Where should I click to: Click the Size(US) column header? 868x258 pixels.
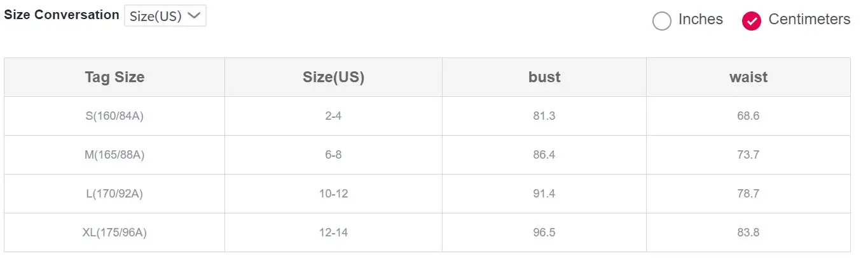click(x=333, y=77)
